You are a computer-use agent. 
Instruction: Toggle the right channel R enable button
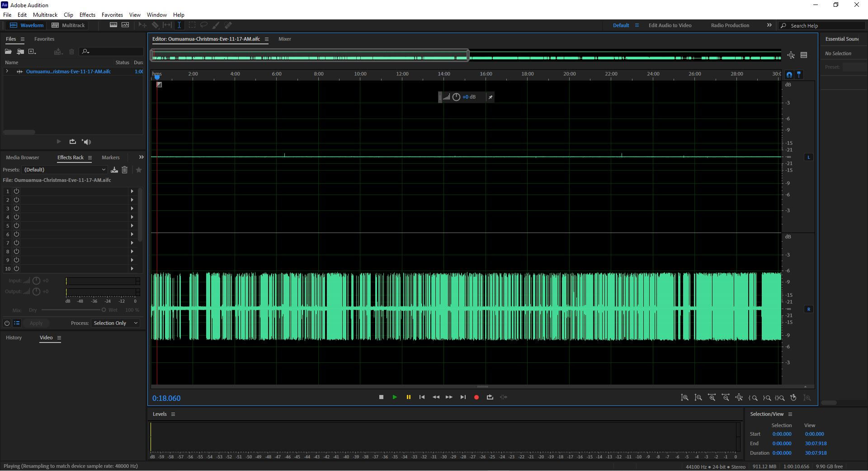tap(808, 309)
